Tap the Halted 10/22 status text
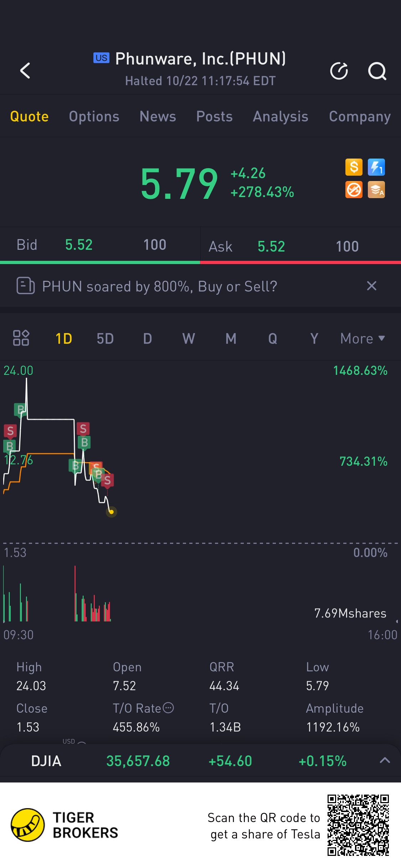 [200, 81]
